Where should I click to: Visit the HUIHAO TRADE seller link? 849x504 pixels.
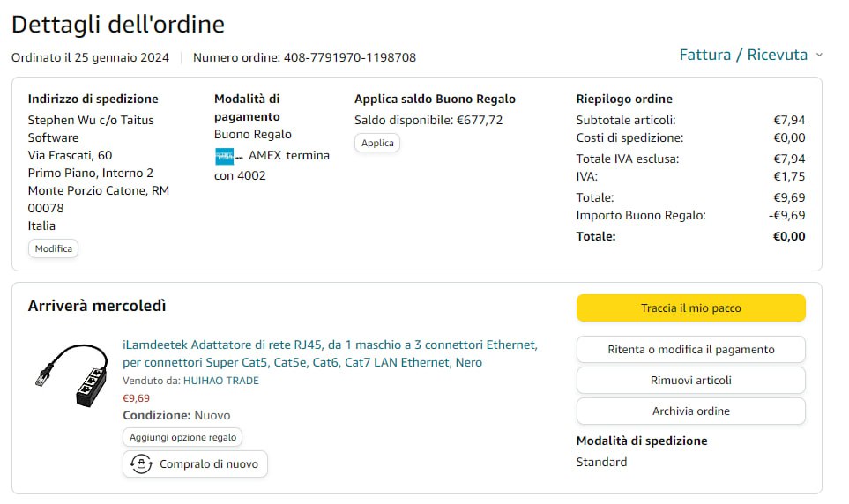tap(220, 381)
